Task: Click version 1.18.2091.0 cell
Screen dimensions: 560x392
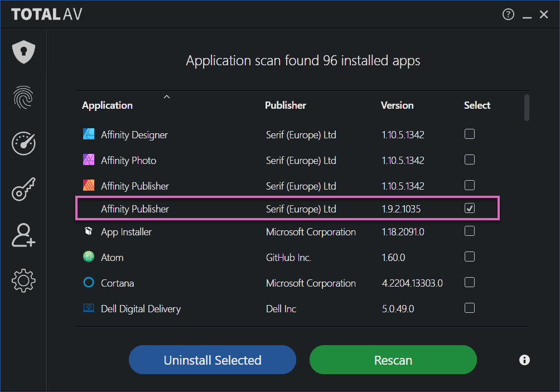Action: (403, 232)
